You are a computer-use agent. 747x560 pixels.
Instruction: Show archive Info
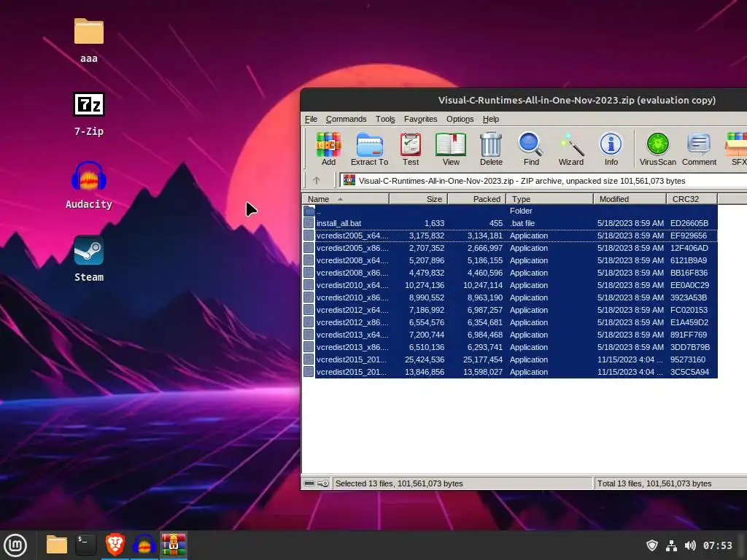(x=611, y=149)
